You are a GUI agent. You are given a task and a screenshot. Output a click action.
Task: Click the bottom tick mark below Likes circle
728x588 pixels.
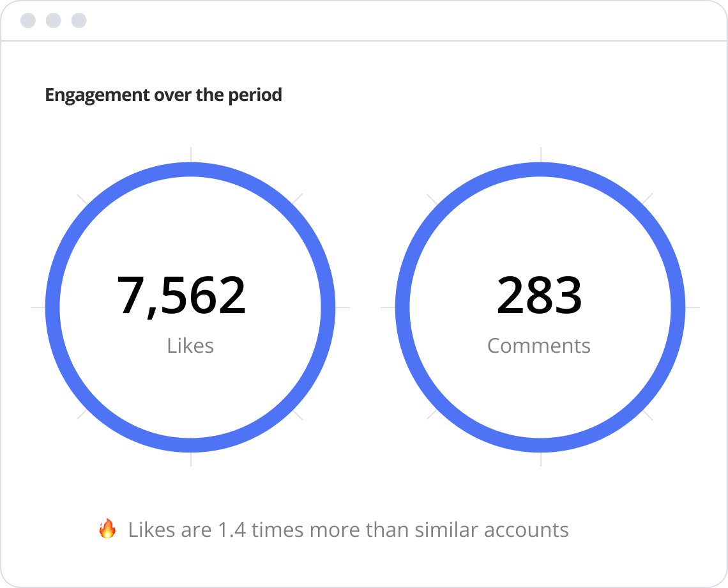click(190, 460)
